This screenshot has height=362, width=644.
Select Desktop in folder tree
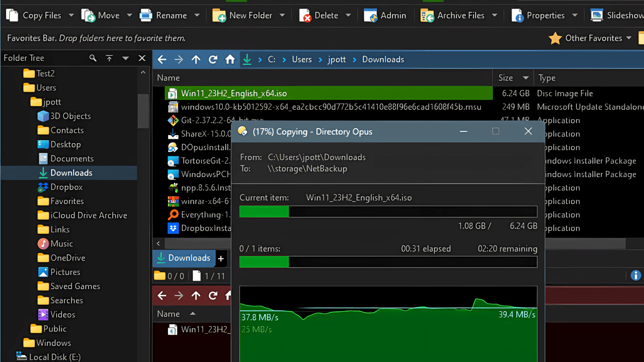(59, 144)
